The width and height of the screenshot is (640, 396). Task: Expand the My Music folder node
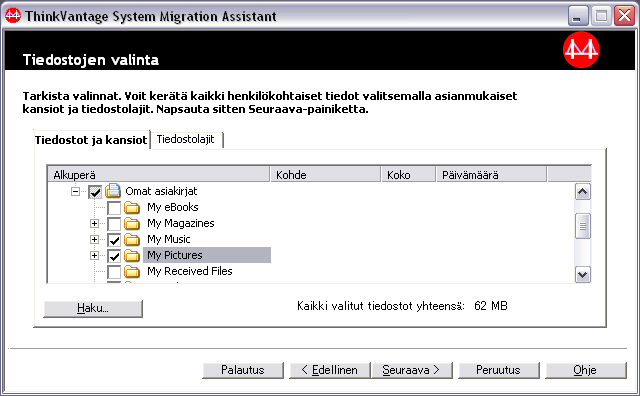(x=94, y=239)
